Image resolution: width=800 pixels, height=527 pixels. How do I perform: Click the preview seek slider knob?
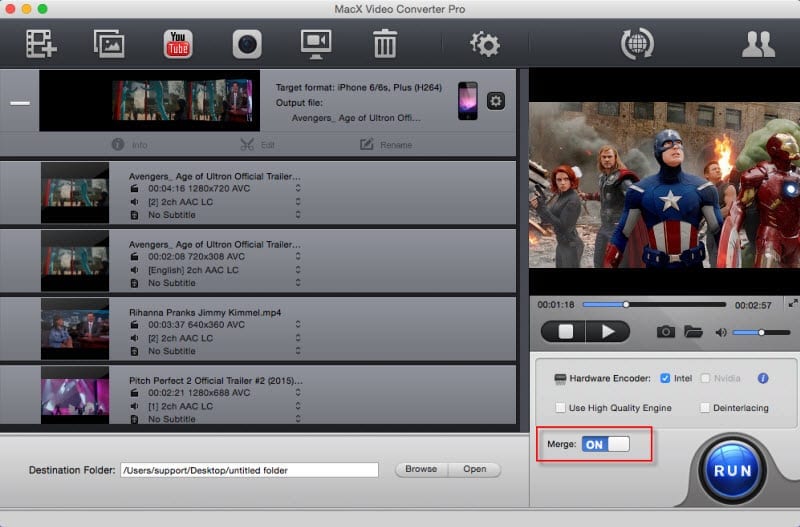point(626,305)
